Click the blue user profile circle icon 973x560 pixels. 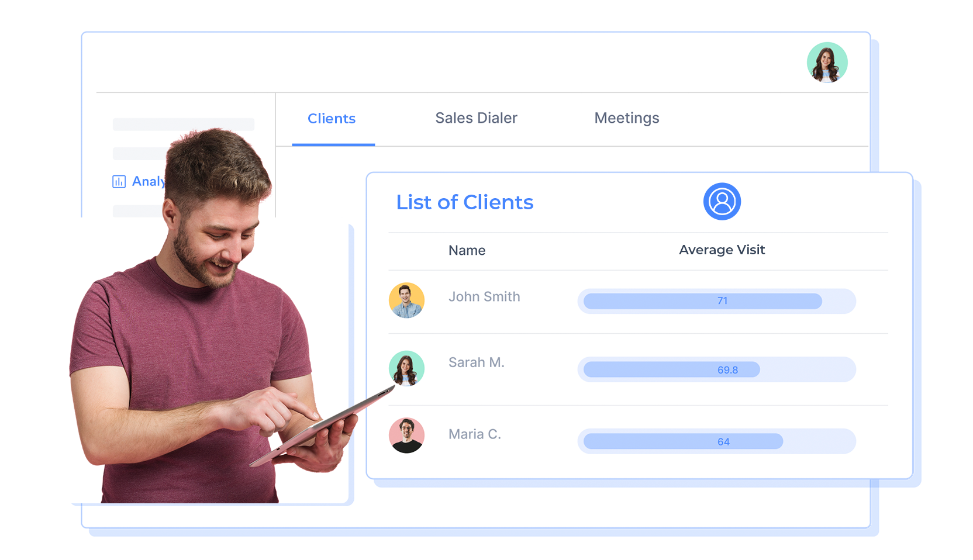click(722, 202)
